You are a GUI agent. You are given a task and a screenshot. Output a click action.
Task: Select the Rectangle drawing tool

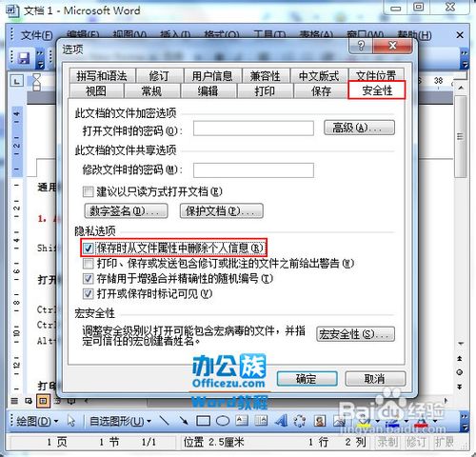point(203,421)
